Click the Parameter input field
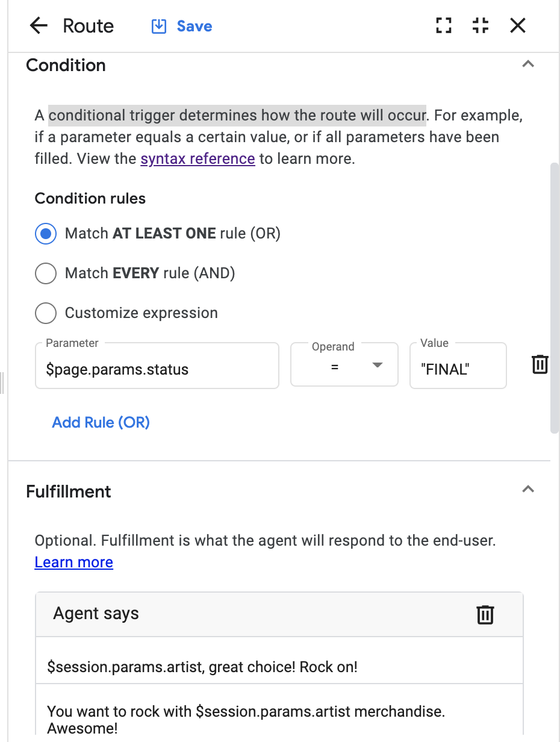560x742 pixels. (157, 369)
